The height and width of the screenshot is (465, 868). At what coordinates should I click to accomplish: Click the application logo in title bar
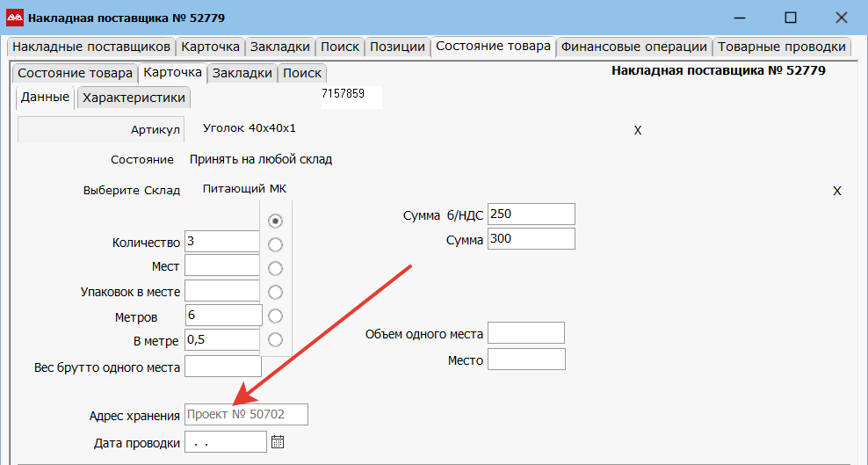tap(15, 18)
